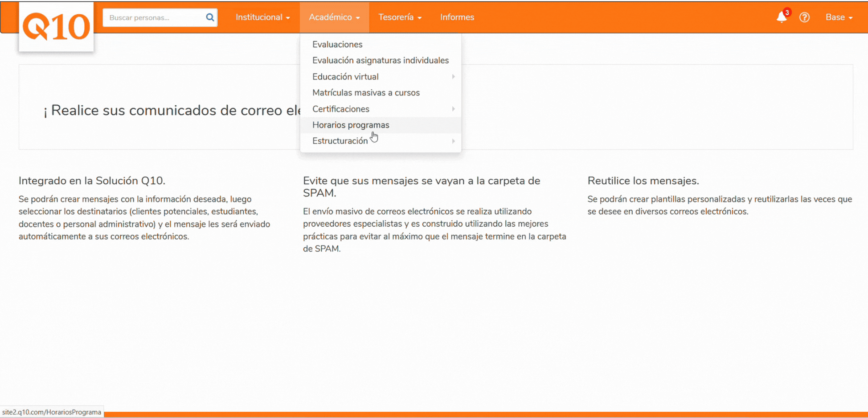Open Horarios programas

(x=381, y=125)
